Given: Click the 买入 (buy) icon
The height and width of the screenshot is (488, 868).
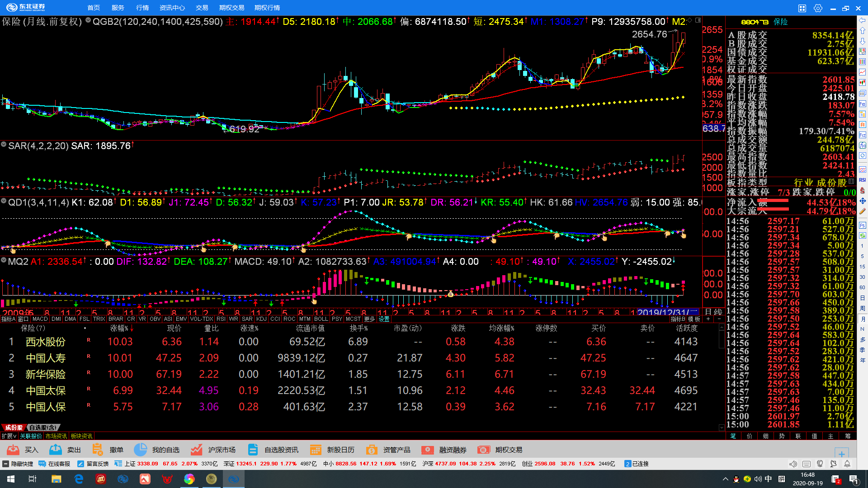Looking at the screenshot, I should [x=13, y=450].
